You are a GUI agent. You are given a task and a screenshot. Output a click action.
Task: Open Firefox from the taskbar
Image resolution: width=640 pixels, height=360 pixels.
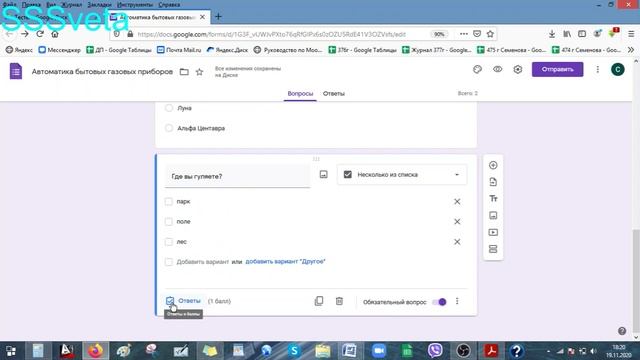click(96, 351)
